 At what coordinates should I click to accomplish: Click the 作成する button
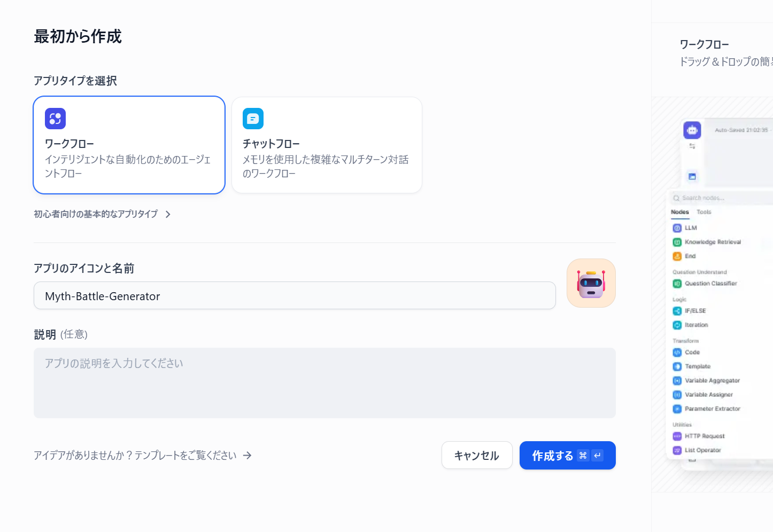[567, 455]
